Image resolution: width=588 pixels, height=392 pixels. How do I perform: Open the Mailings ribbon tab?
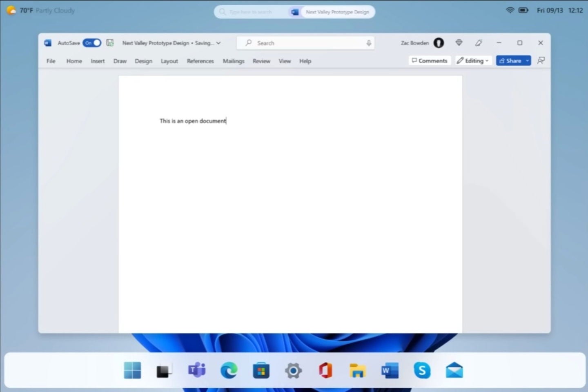coord(233,61)
